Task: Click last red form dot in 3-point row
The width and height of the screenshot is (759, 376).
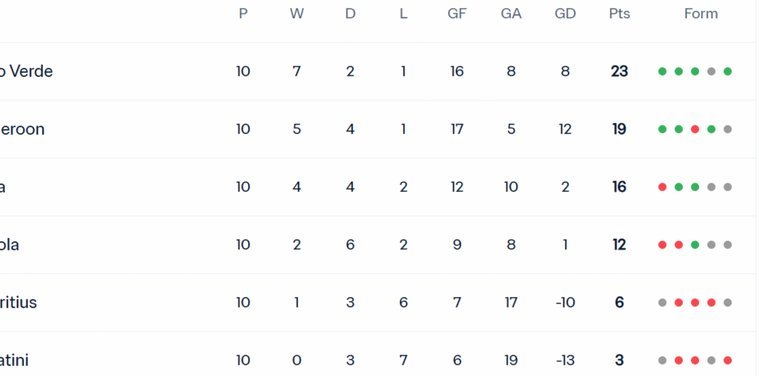Action: tap(727, 360)
